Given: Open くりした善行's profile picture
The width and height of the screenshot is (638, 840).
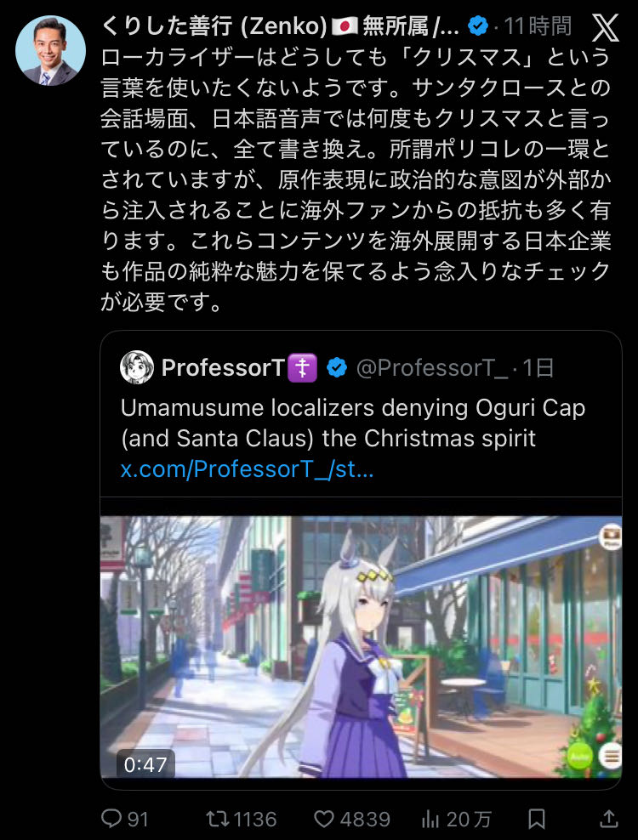Looking at the screenshot, I should click(50, 50).
